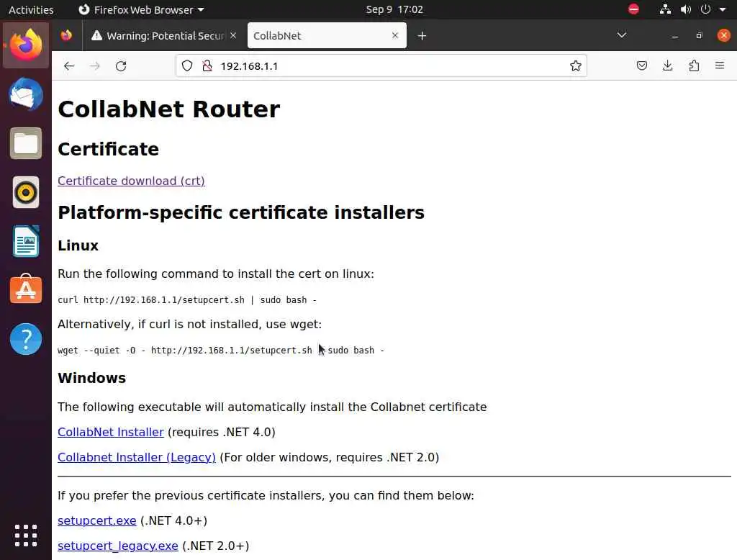Open the Extensions puzzle icon
This screenshot has height=560, width=737.
click(x=694, y=66)
